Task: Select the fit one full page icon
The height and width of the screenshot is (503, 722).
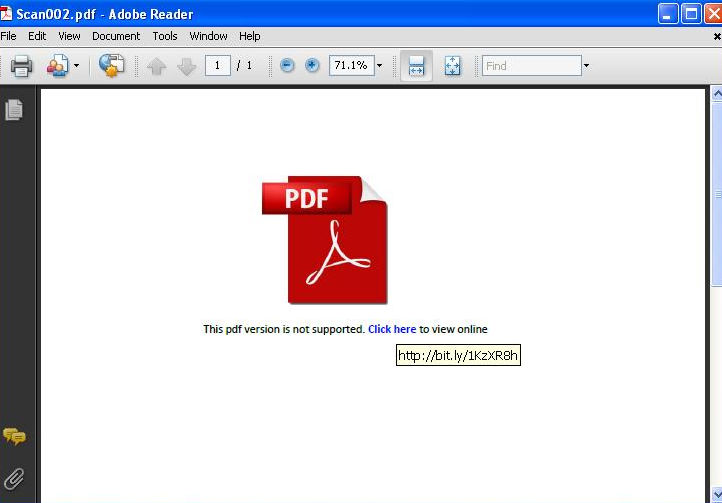Action: 452,66
